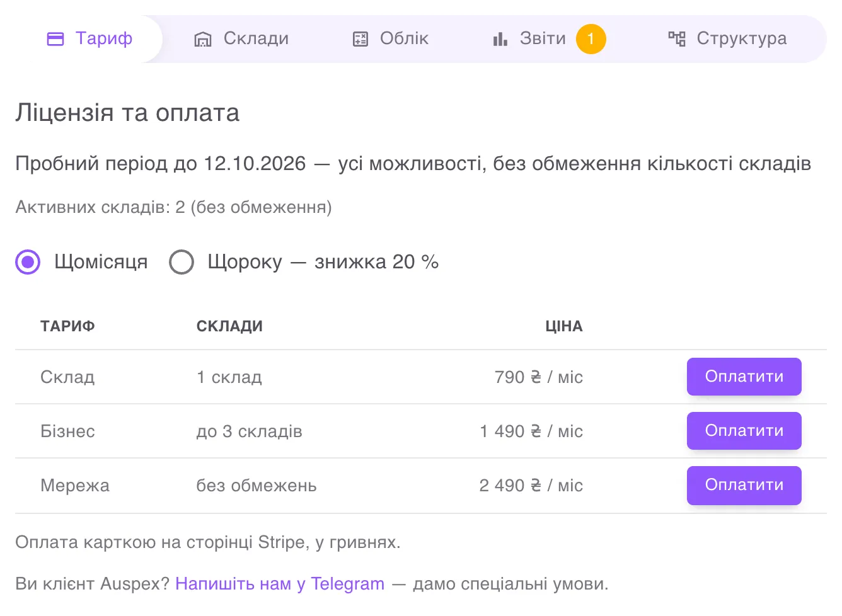The image size is (842, 616).
Task: Click the Stripe payment note text
Action: point(208,542)
